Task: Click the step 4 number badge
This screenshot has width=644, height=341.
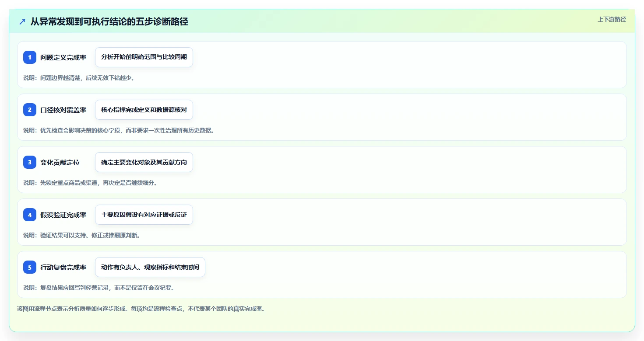Action: point(30,215)
